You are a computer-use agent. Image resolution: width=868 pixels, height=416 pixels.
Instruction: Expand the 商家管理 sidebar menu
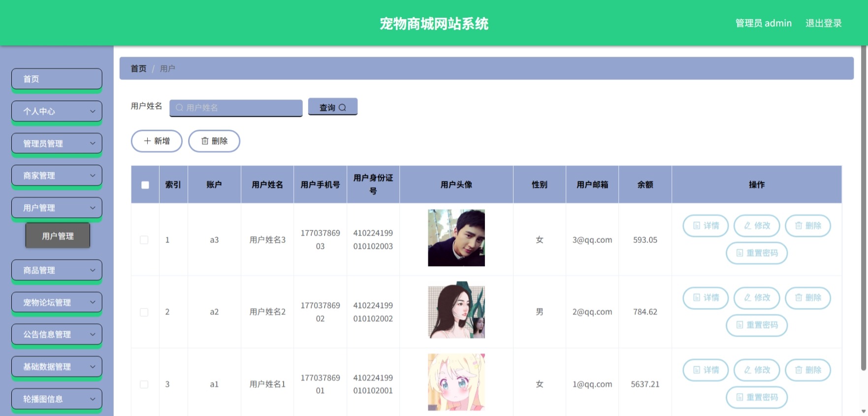pyautogui.click(x=57, y=175)
